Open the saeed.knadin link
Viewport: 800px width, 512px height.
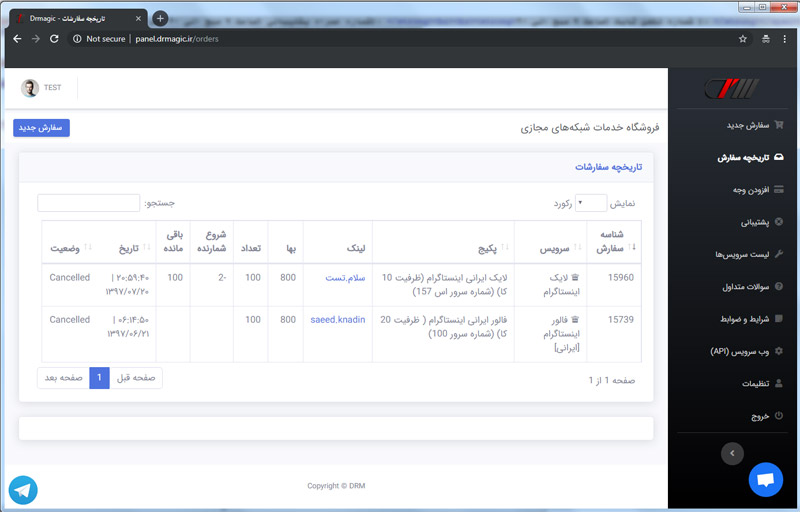point(338,320)
